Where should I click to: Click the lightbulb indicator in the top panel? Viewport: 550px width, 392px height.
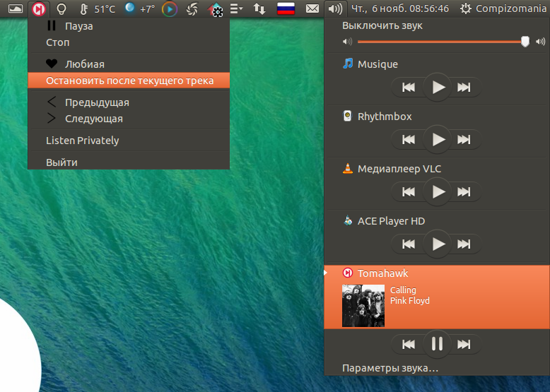[62, 8]
